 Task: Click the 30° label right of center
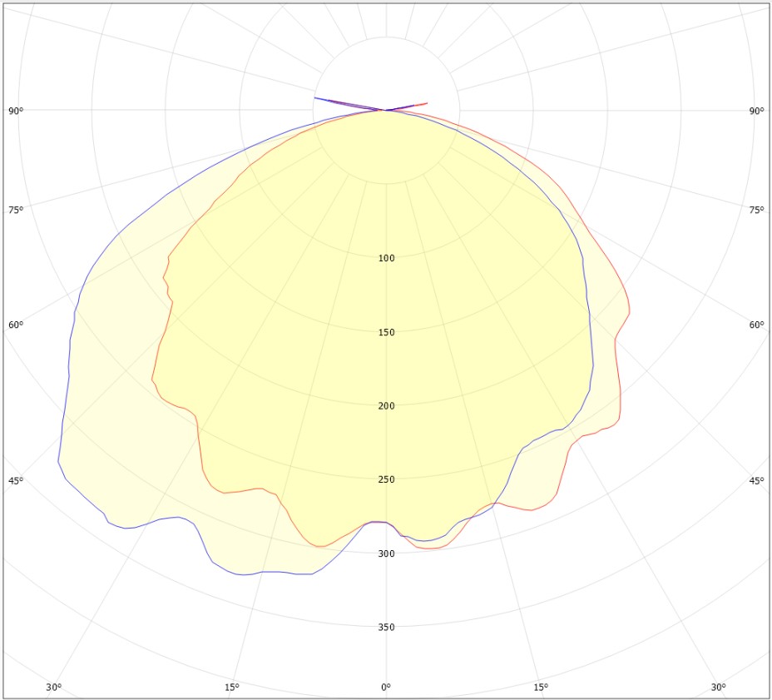[x=718, y=687]
